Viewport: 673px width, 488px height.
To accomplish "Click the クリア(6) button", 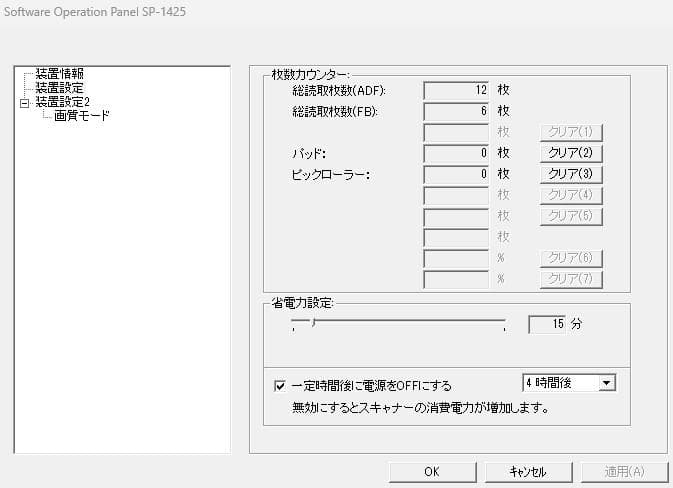I will tap(571, 258).
